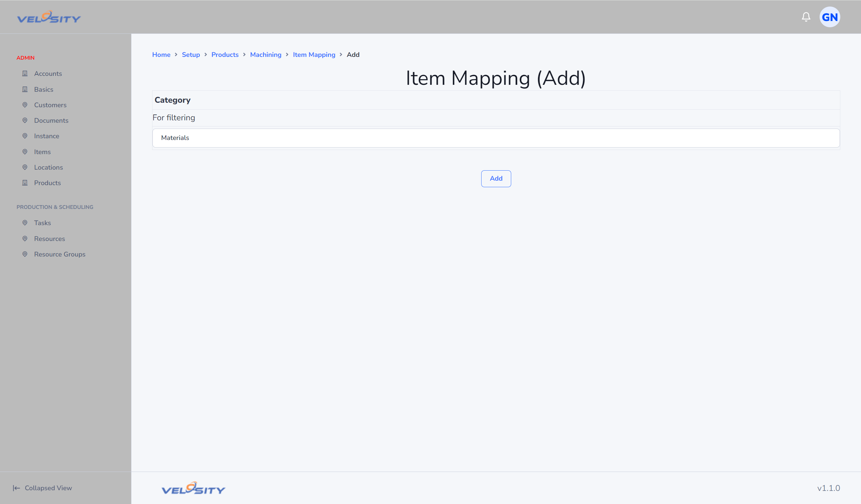Click the Accounts sidebar icon

tap(24, 73)
